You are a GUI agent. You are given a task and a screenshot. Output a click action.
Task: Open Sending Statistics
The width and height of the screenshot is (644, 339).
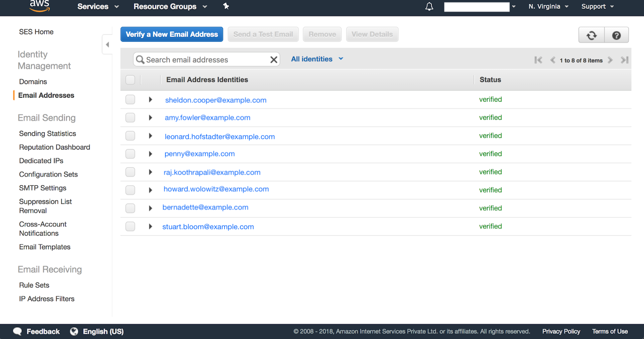pos(47,134)
